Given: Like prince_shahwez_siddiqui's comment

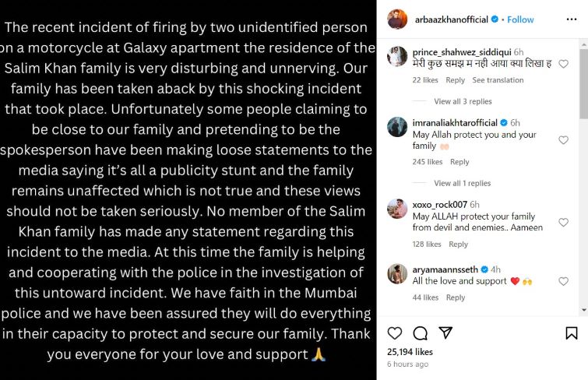Looking at the screenshot, I should click(564, 64).
